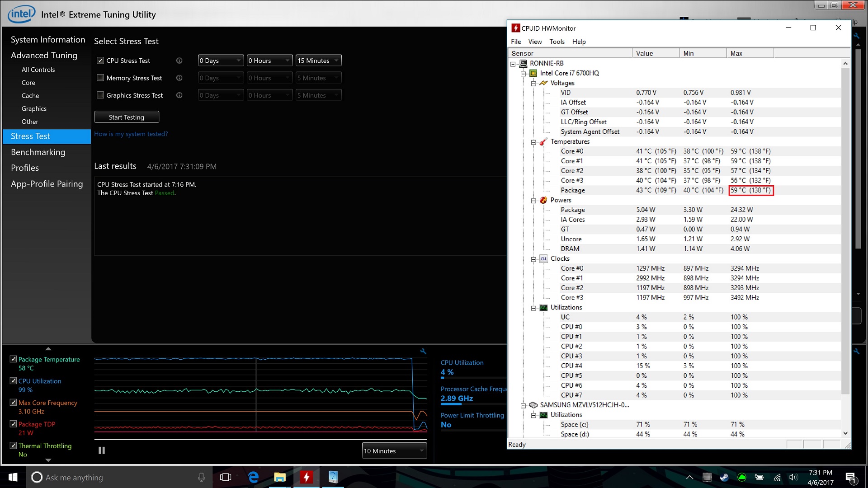Open HWMonitor Help menu
The width and height of the screenshot is (868, 488).
(579, 42)
